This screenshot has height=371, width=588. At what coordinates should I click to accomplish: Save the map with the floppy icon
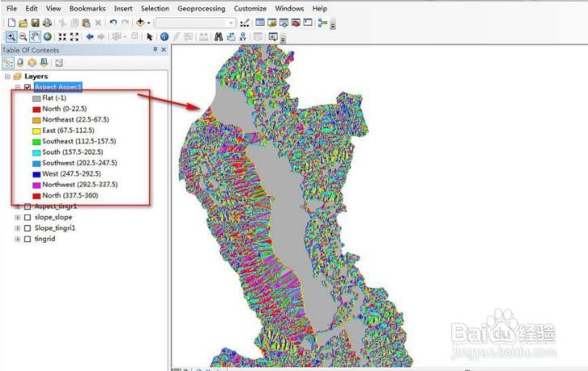tap(35, 23)
